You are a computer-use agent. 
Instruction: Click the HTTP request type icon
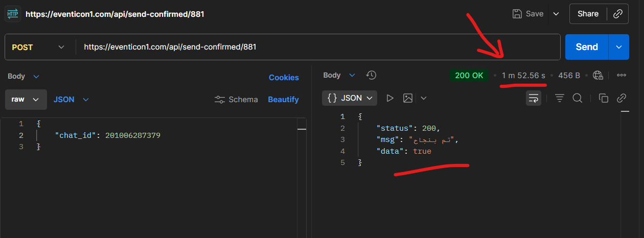[x=12, y=14]
